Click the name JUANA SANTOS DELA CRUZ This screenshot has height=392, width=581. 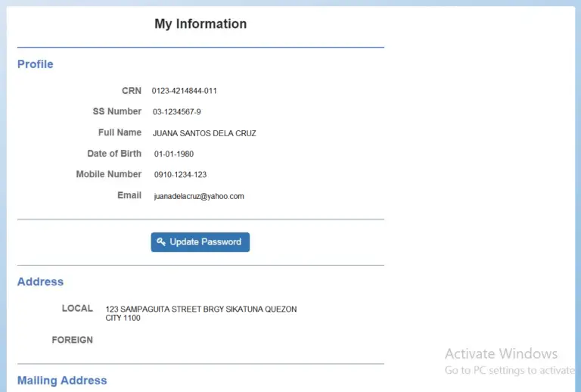pos(204,133)
